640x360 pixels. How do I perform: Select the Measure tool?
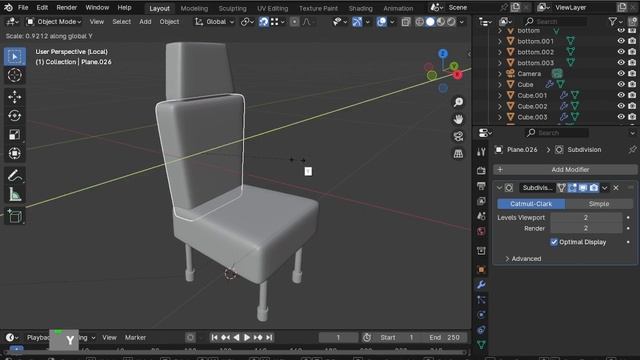click(x=15, y=194)
